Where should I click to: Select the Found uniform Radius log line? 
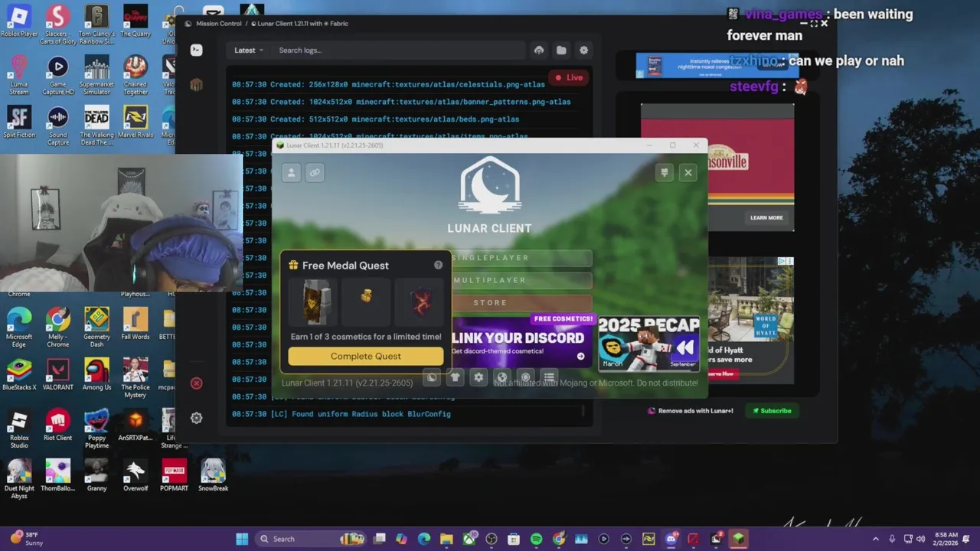tap(341, 414)
